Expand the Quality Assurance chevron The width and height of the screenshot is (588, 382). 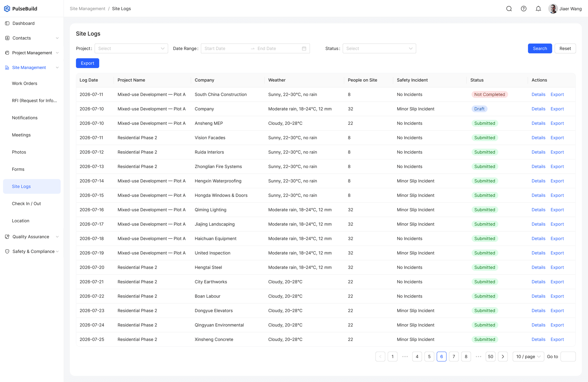tap(57, 237)
